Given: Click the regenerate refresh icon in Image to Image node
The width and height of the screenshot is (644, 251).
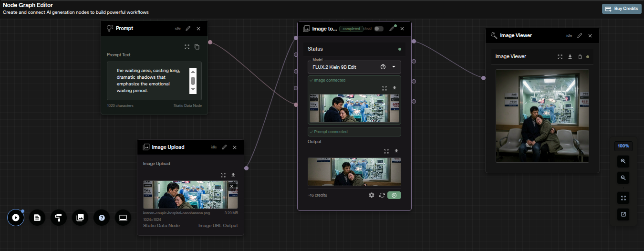Looking at the screenshot, I should [382, 195].
